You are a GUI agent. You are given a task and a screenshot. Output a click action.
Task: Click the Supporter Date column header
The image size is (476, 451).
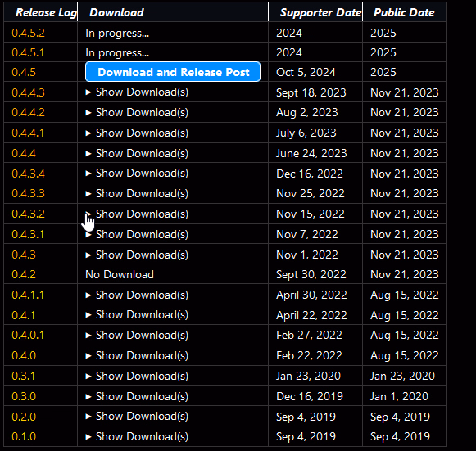[320, 12]
